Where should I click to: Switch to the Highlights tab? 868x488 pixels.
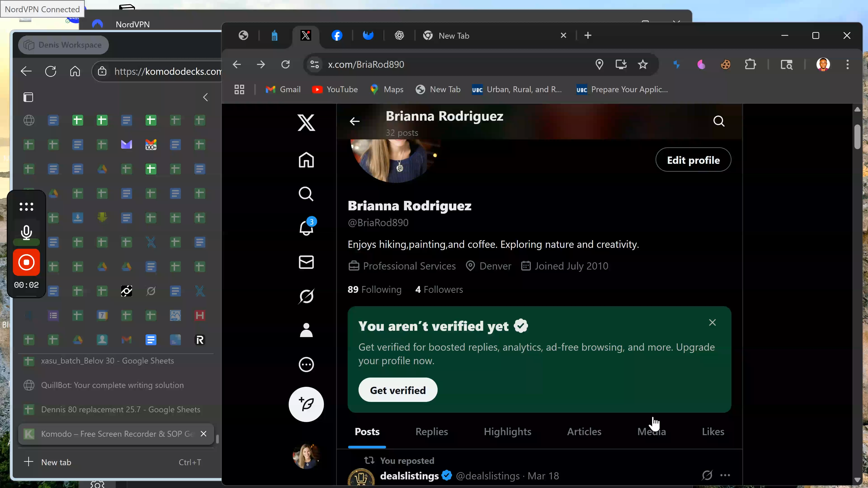[x=507, y=432]
